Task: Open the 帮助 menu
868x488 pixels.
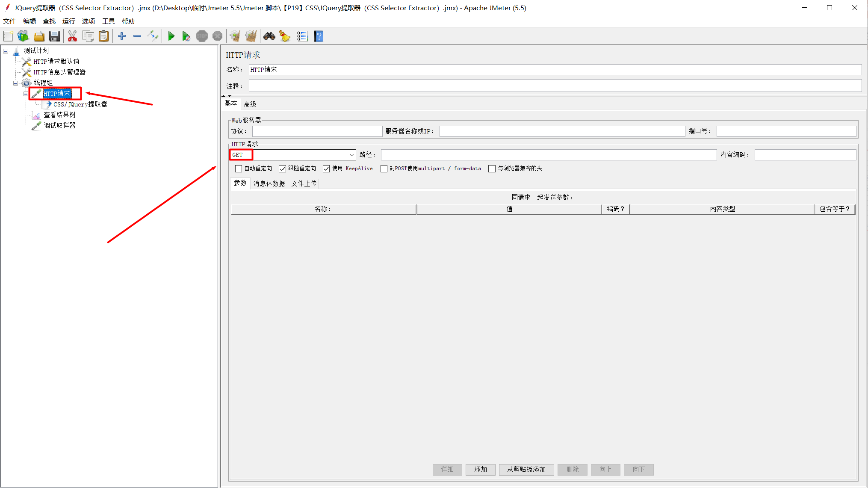Action: (128, 21)
